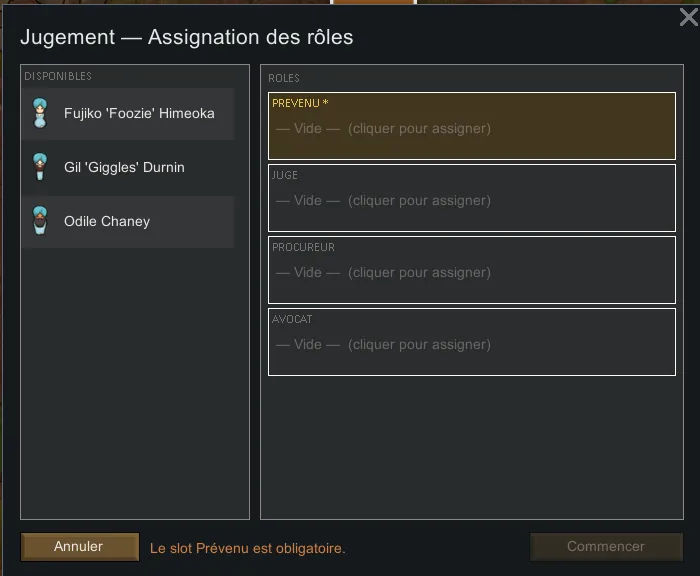Click Gil 'Giggles' Durnin's pawn portrait
Screen dimensions: 700x576
tap(40, 167)
